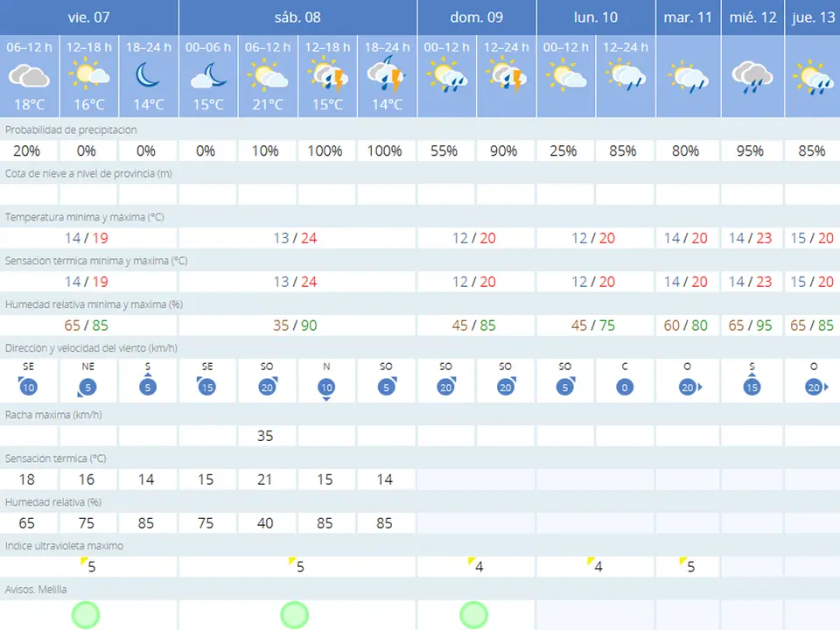Select the N 10 wind icon
This screenshot has height=630, width=840.
(x=326, y=388)
